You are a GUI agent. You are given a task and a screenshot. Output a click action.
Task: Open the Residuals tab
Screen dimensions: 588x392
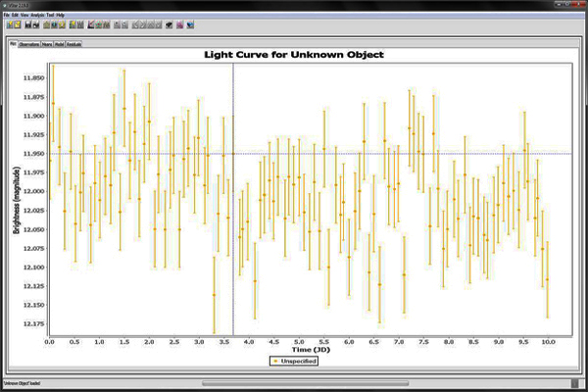click(x=73, y=44)
